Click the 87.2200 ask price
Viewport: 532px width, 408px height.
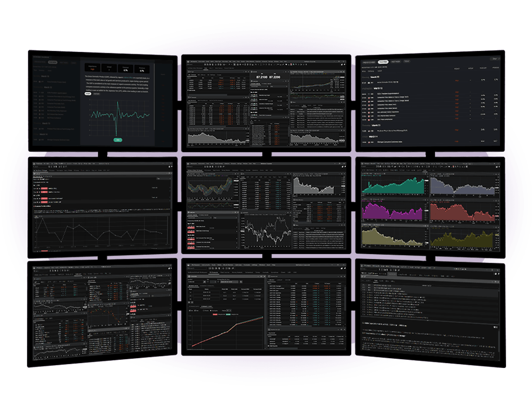[x=275, y=76]
